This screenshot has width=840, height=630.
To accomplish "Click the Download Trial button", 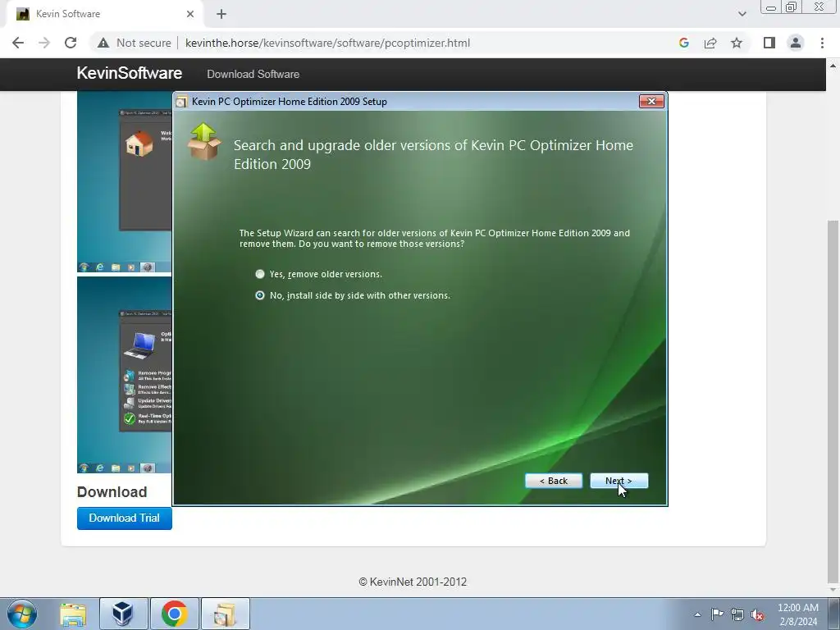I will tap(125, 518).
